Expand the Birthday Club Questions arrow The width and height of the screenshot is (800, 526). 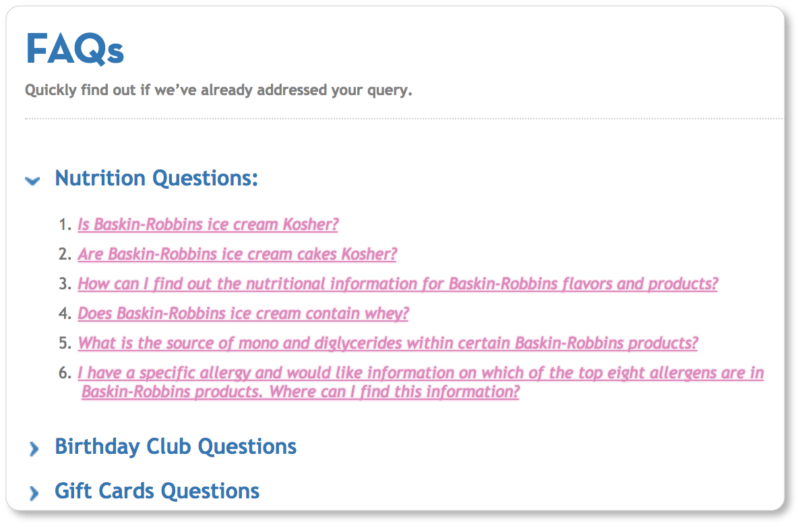(34, 447)
